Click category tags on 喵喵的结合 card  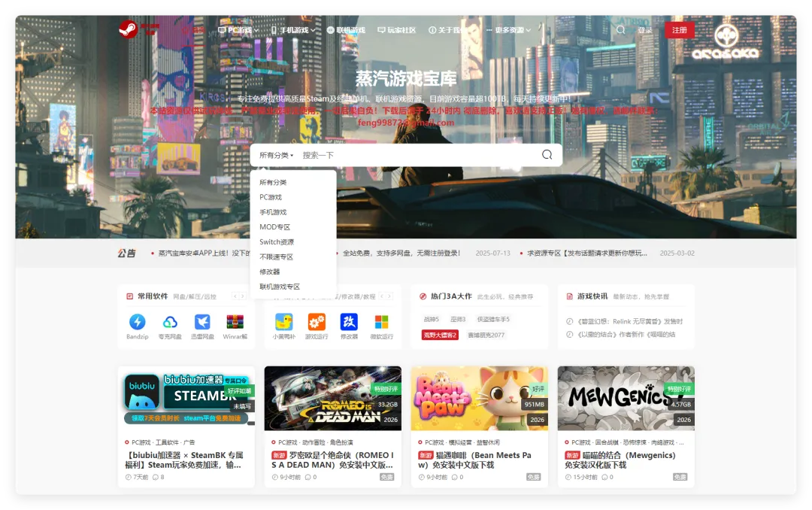coord(628,442)
